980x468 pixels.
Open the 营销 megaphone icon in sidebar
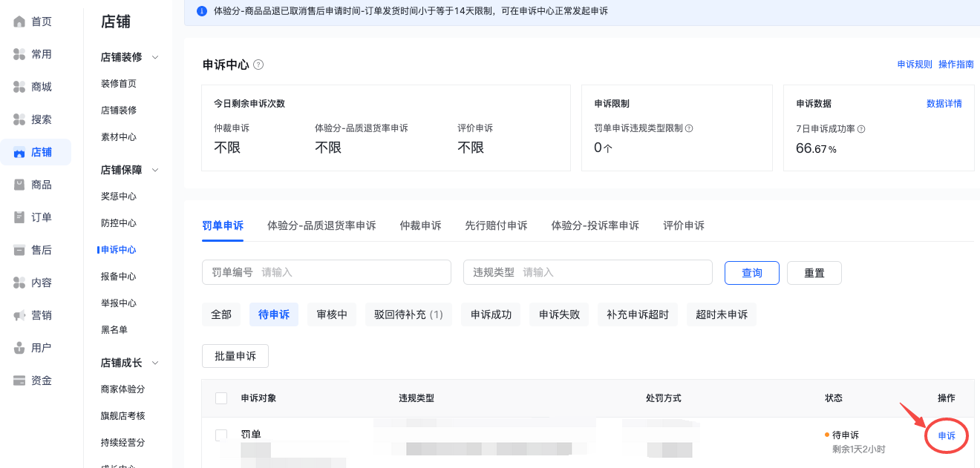tap(19, 315)
